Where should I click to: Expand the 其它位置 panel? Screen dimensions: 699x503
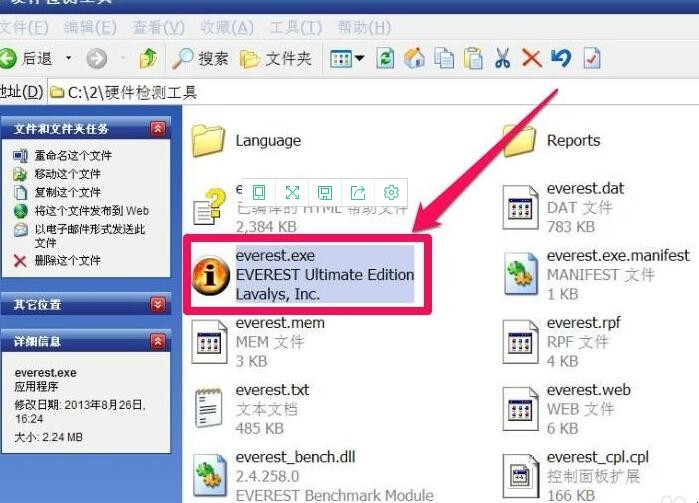tap(157, 304)
